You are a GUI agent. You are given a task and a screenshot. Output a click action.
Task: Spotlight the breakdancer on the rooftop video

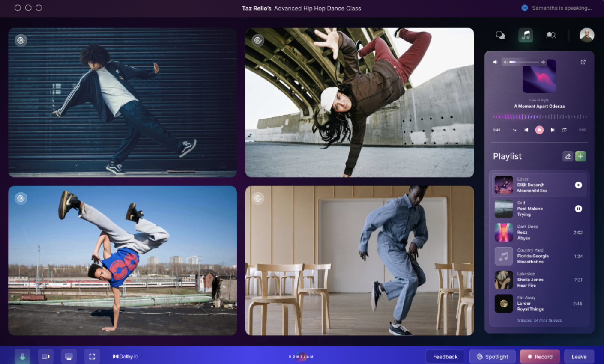(21, 198)
